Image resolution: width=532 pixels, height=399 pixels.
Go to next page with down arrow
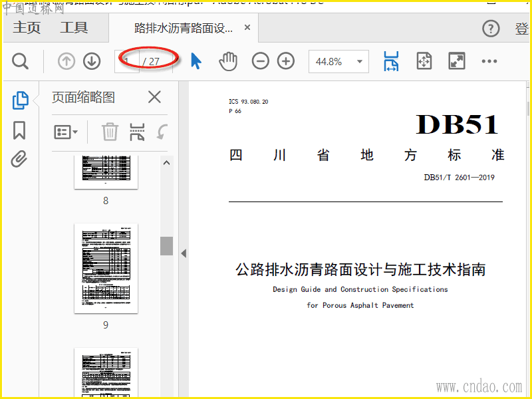click(92, 62)
